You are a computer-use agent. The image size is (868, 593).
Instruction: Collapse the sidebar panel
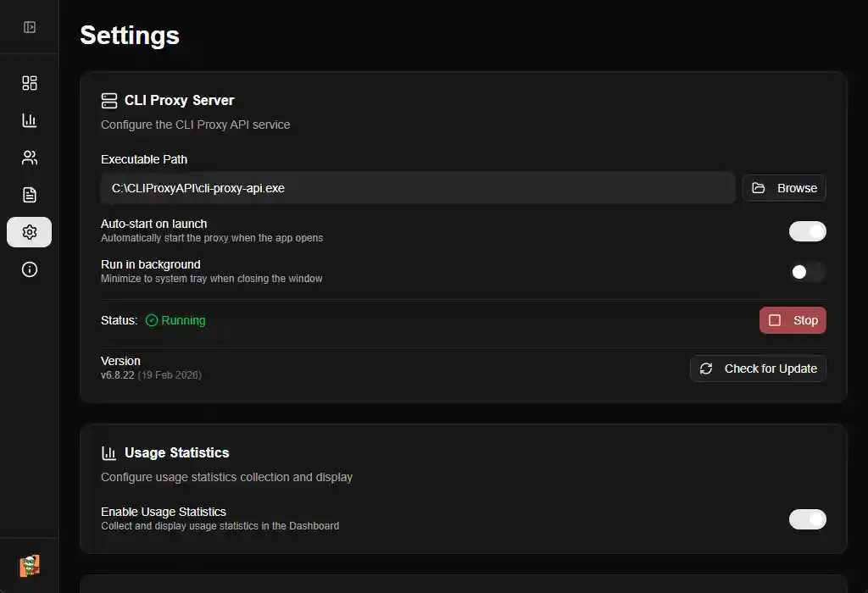pyautogui.click(x=30, y=27)
